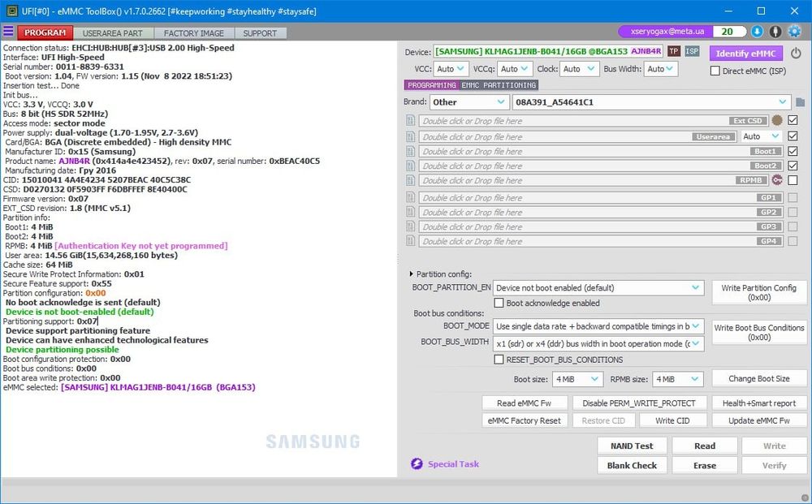Screen dimensions: 812x504
Task: Open the Userarea Auto dropdown
Action: pos(761,136)
